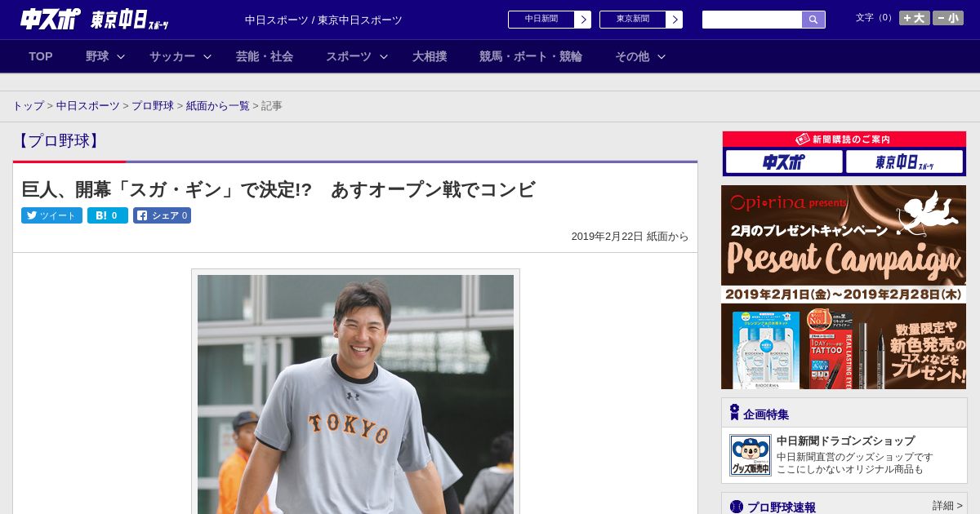Click the 中スポ subscription banner button
The height and width of the screenshot is (514, 980).
click(784, 162)
